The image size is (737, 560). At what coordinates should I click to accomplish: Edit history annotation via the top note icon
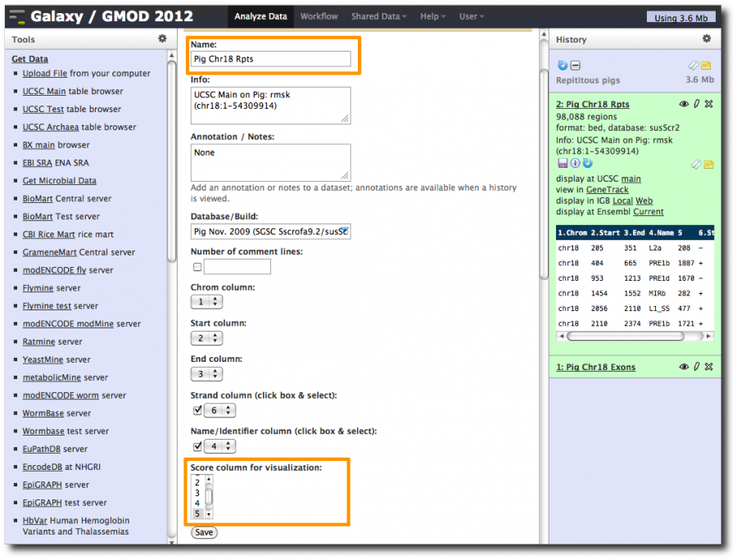(706, 65)
